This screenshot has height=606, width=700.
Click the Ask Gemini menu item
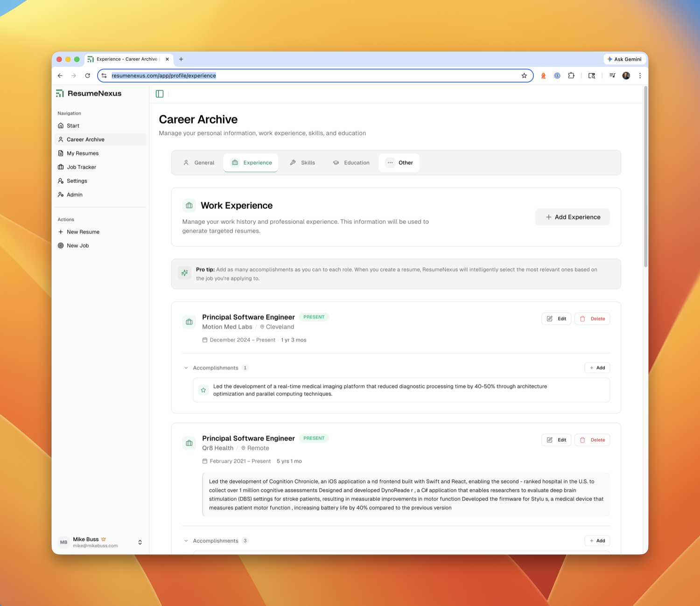624,59
